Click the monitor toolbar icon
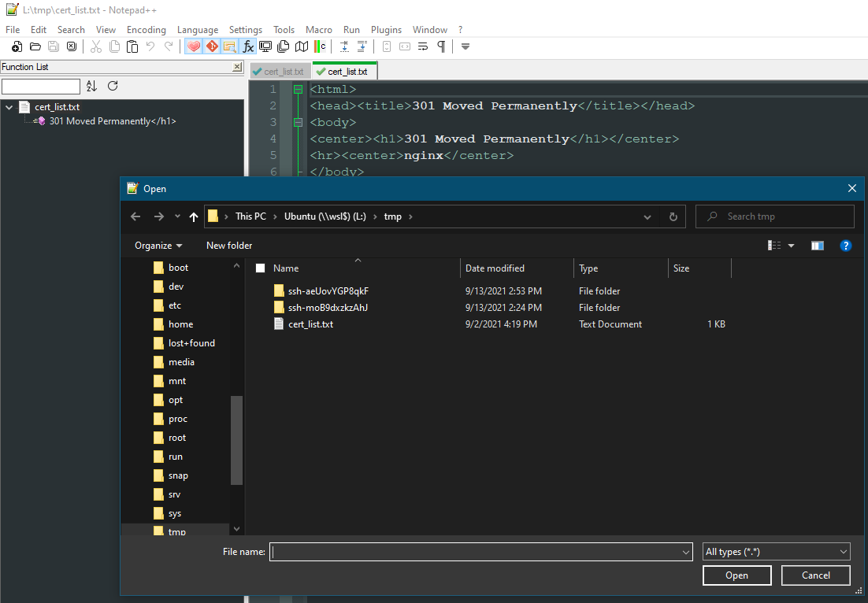The height and width of the screenshot is (603, 868). click(x=265, y=47)
